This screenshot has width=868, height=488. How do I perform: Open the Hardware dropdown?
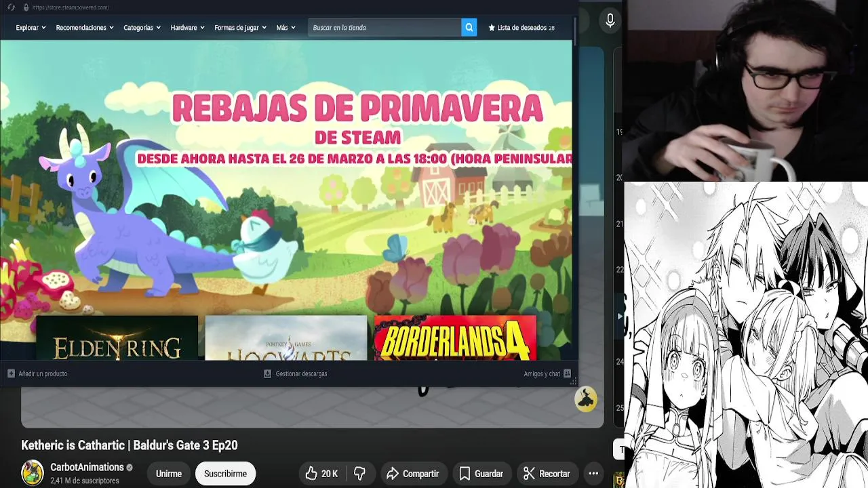[187, 28]
